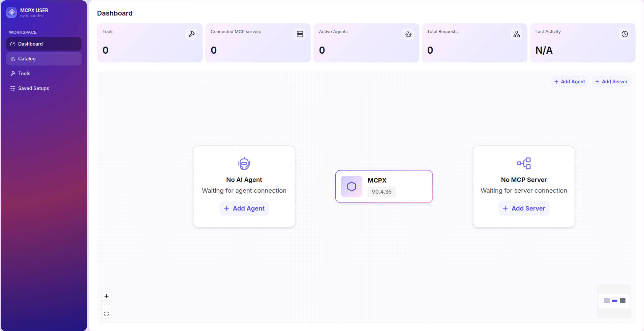The height and width of the screenshot is (331, 644).
Task: Click the server tree icon above No MCP Server
Action: point(524,163)
